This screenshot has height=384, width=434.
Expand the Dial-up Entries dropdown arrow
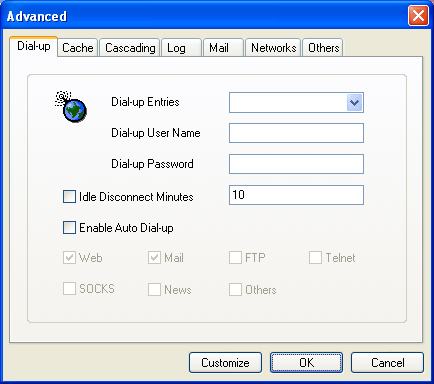(354, 102)
